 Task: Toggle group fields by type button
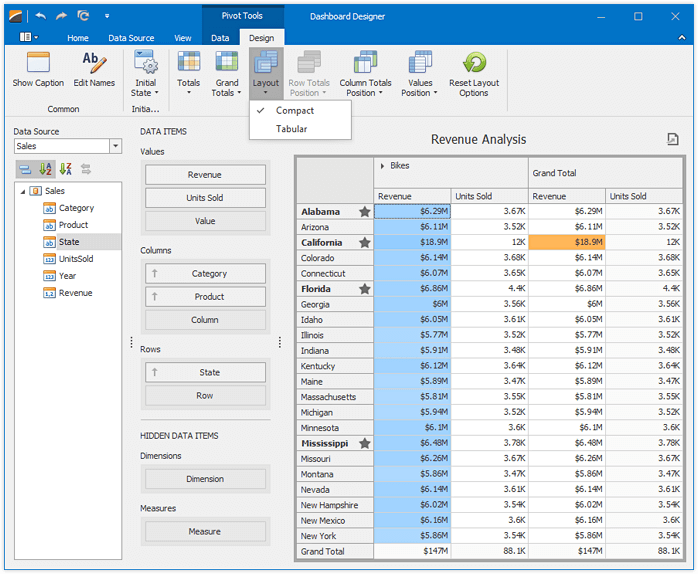click(x=25, y=169)
